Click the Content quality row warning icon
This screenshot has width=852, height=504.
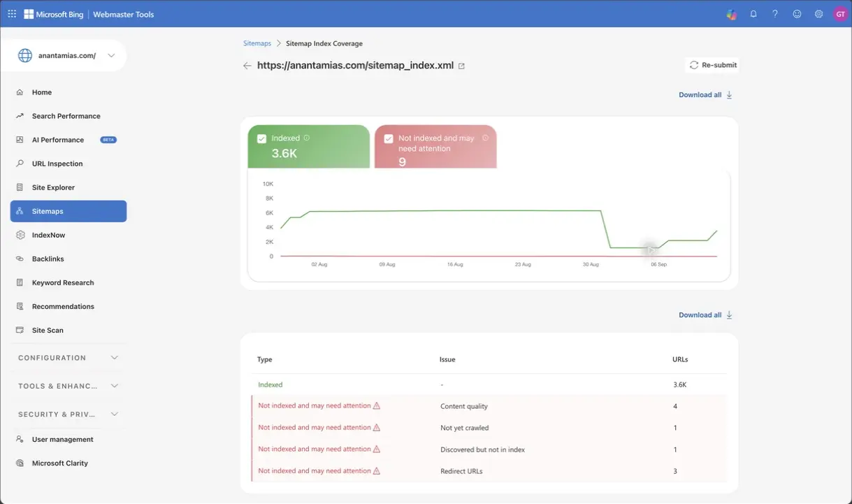click(377, 405)
